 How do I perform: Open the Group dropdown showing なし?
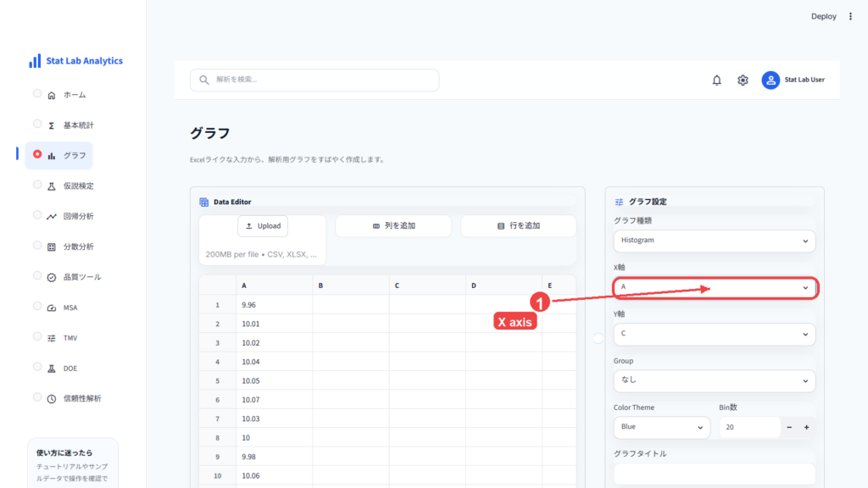714,380
